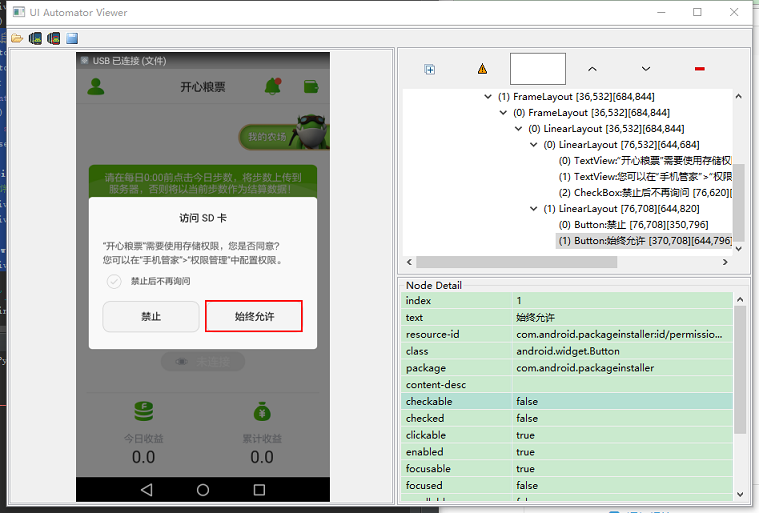Click the enabled row in Node Detail
This screenshot has height=513, width=759.
pos(567,452)
